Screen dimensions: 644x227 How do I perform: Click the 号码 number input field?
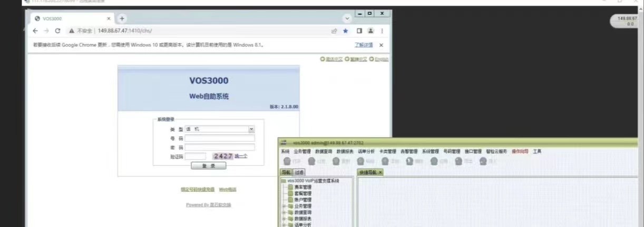click(220, 138)
